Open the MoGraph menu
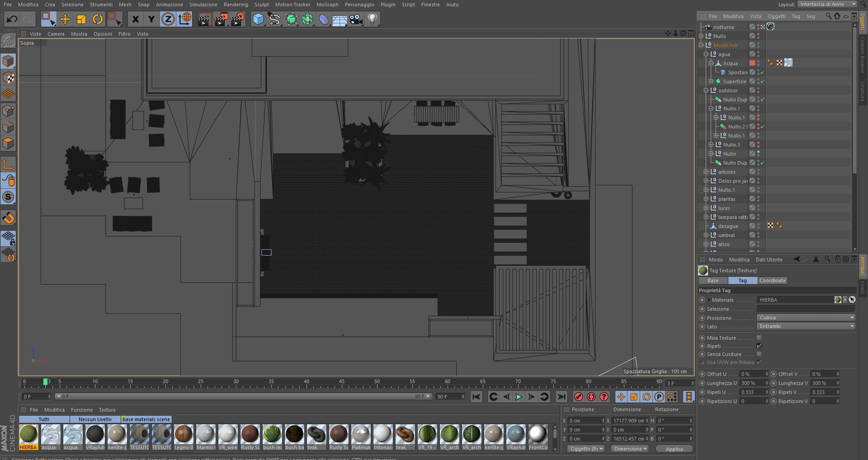 pyautogui.click(x=327, y=5)
